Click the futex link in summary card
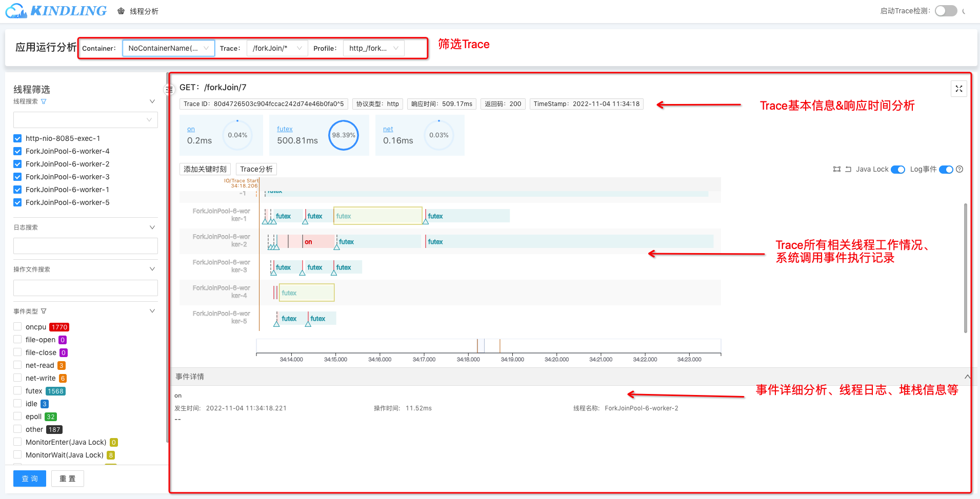 (285, 129)
